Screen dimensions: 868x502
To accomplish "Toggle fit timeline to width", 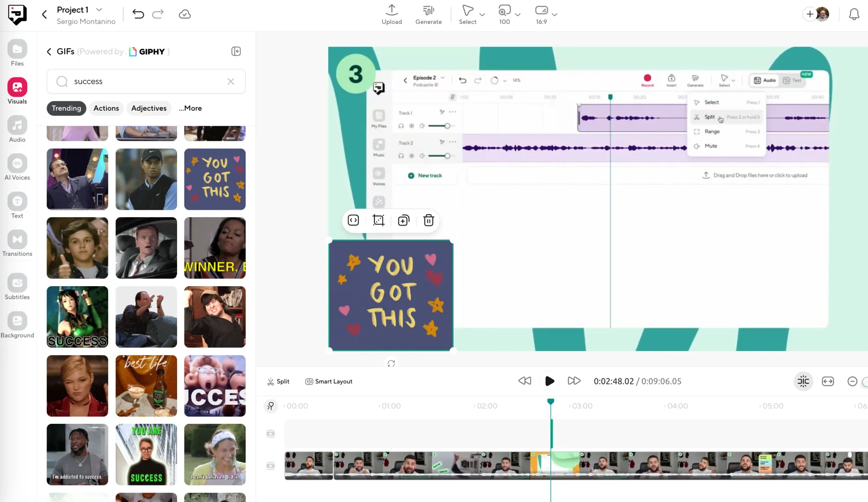I will (x=828, y=381).
